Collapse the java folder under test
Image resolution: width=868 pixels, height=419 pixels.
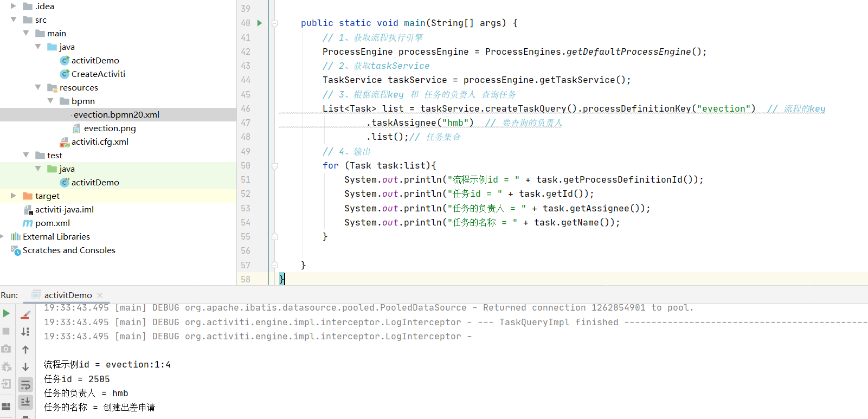38,169
